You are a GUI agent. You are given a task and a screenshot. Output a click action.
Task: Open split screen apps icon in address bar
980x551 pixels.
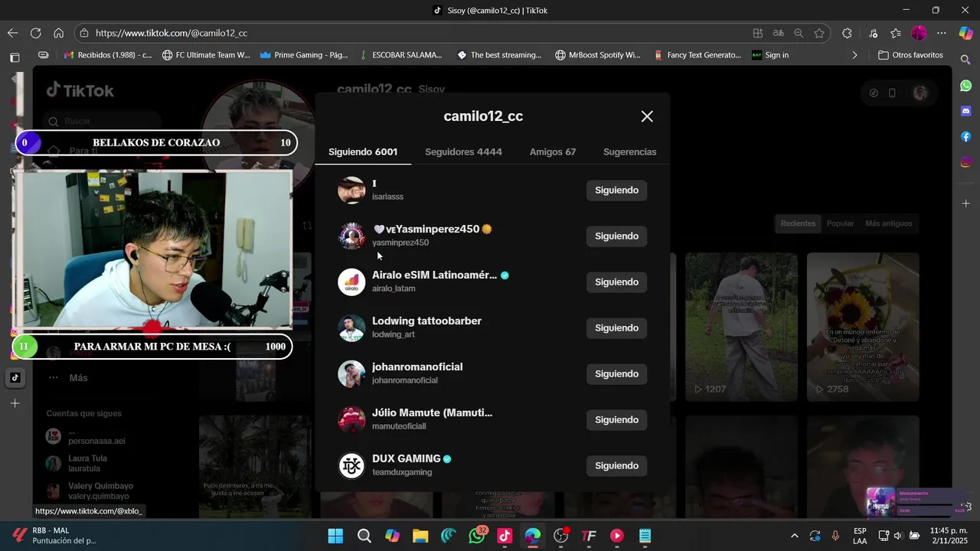click(x=758, y=33)
